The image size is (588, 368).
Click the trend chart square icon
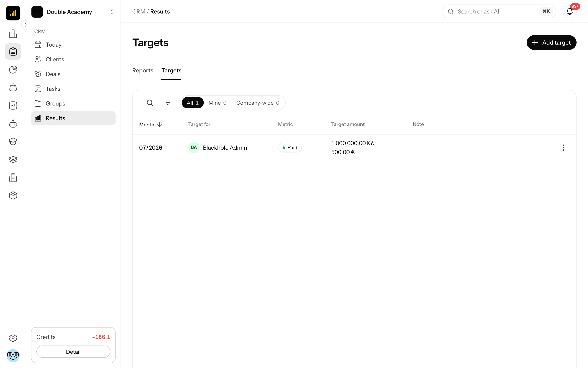pos(13,106)
